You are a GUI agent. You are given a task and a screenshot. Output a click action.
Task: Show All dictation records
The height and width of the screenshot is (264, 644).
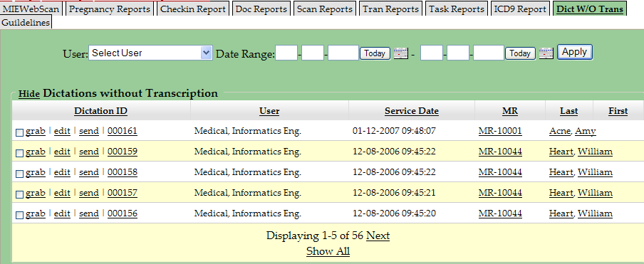328,251
